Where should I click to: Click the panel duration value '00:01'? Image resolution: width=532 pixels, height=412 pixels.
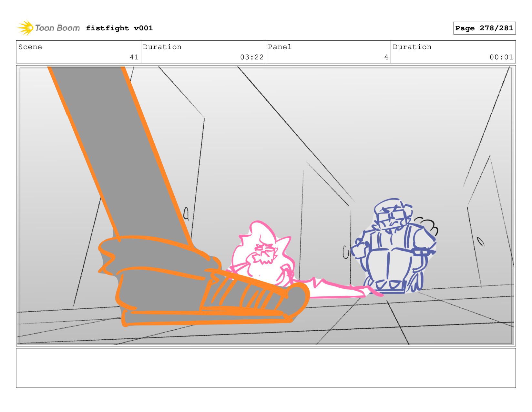coord(501,57)
